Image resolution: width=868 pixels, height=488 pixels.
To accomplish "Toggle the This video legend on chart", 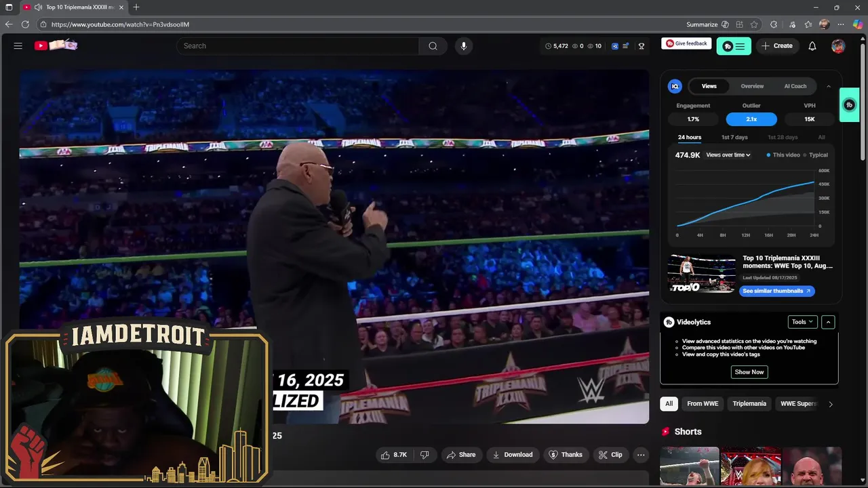I will [x=783, y=155].
